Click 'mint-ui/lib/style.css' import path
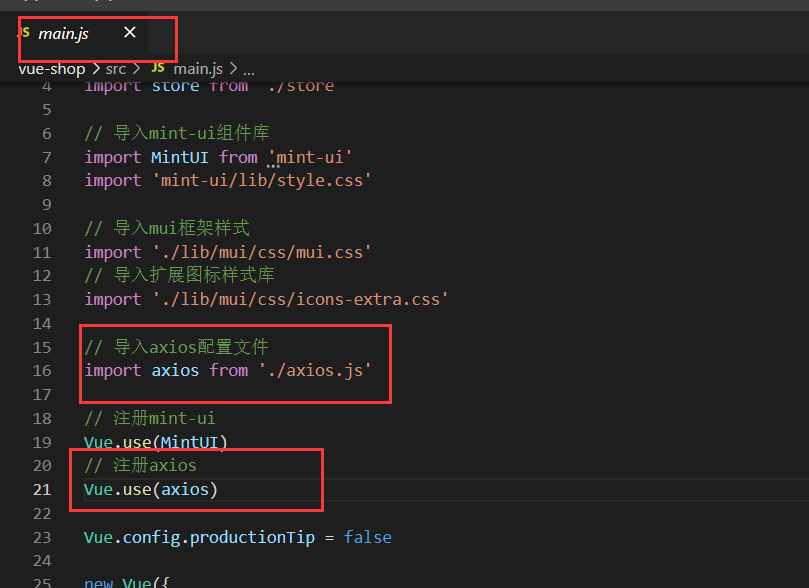Viewport: 809px width, 588px height. tap(262, 181)
